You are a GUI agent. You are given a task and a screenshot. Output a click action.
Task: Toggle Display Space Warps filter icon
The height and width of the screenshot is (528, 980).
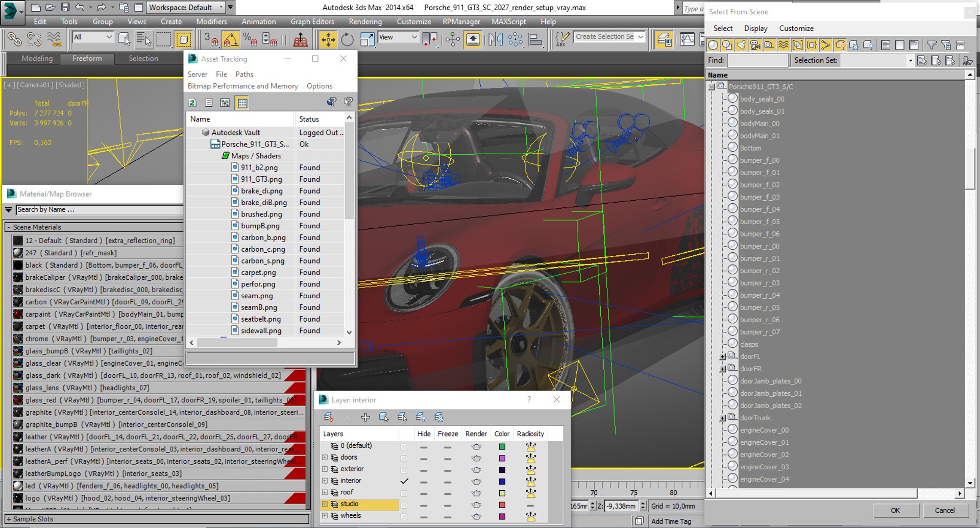(x=783, y=45)
